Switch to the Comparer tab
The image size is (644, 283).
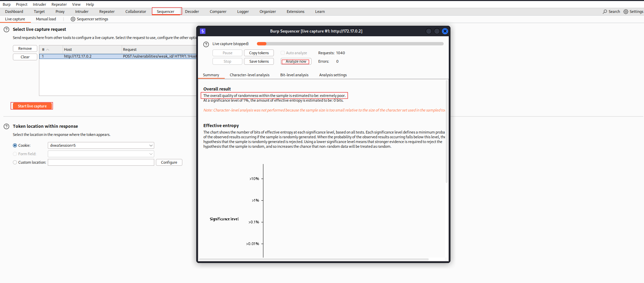coord(218,12)
